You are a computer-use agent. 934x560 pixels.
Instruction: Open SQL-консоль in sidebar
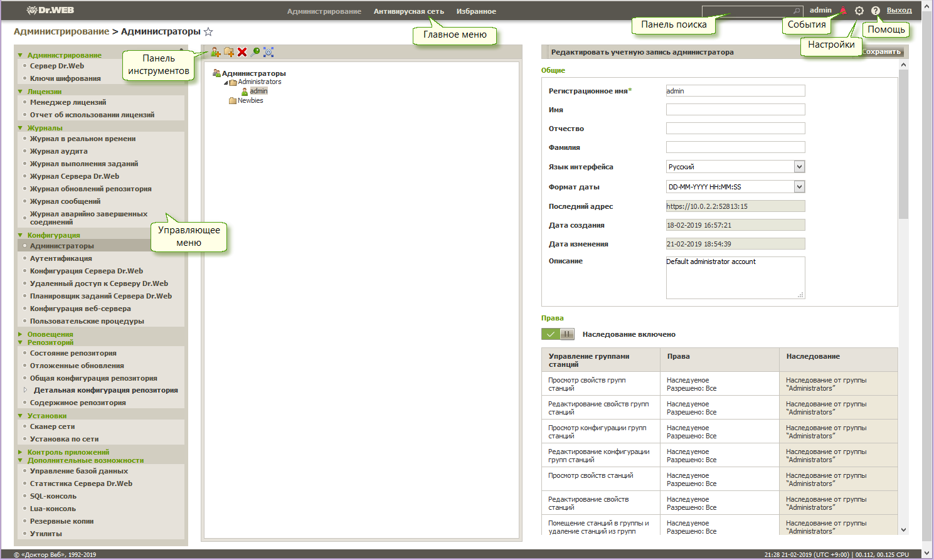pos(53,496)
